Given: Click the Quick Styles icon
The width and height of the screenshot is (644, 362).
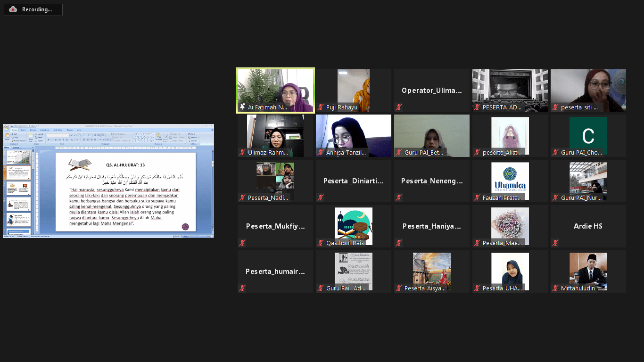Looking at the screenshot, I should pyautogui.click(x=166, y=137).
